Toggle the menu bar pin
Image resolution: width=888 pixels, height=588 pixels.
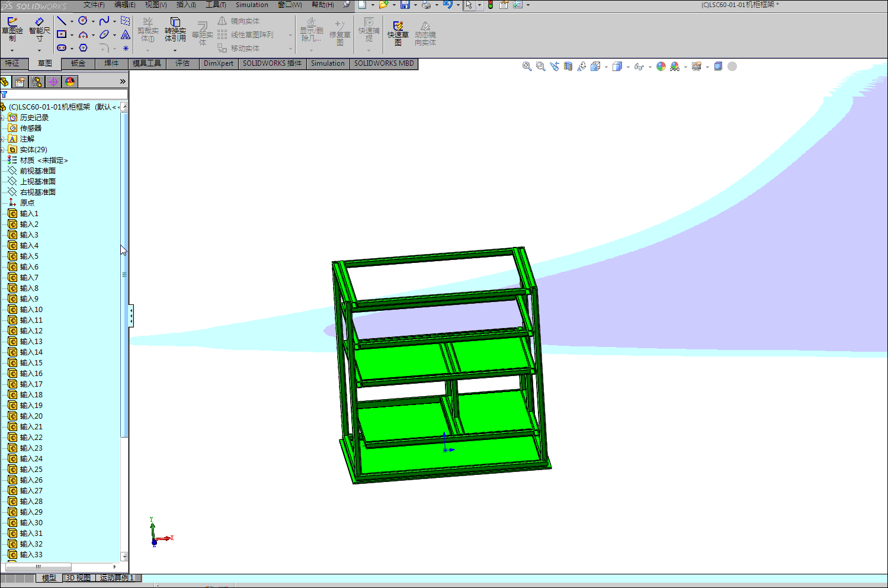click(x=347, y=5)
